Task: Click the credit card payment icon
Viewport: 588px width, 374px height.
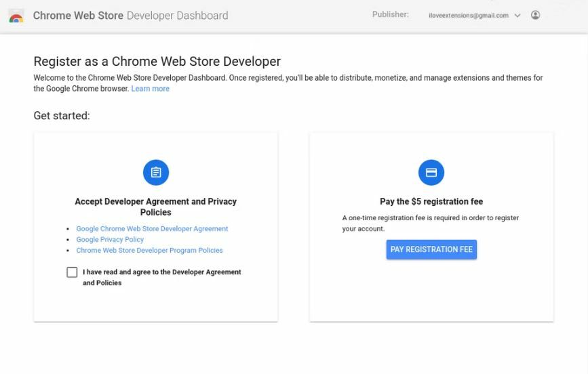Action: coord(431,172)
